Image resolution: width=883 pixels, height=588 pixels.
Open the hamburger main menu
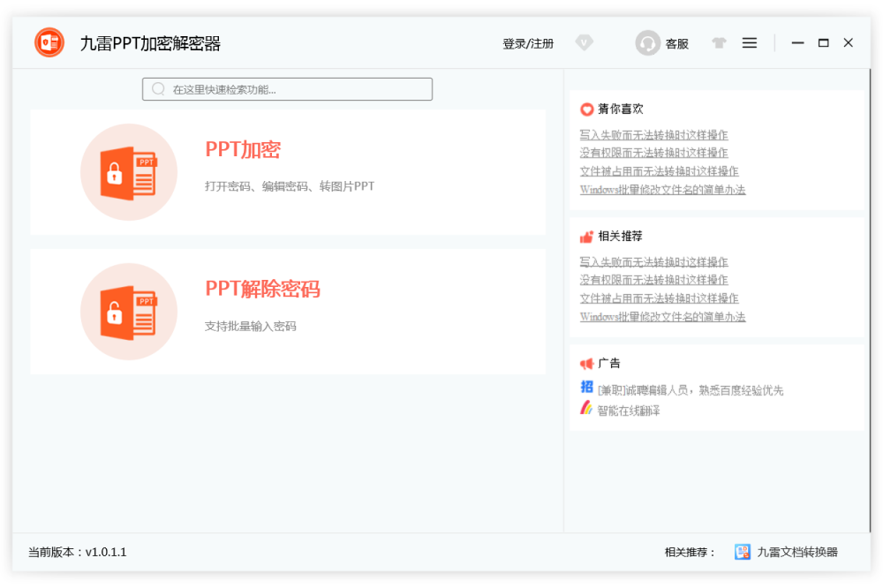(750, 42)
